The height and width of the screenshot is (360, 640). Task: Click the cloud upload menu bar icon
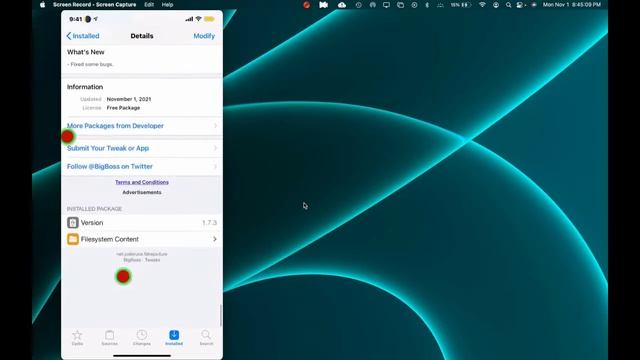(x=342, y=5)
